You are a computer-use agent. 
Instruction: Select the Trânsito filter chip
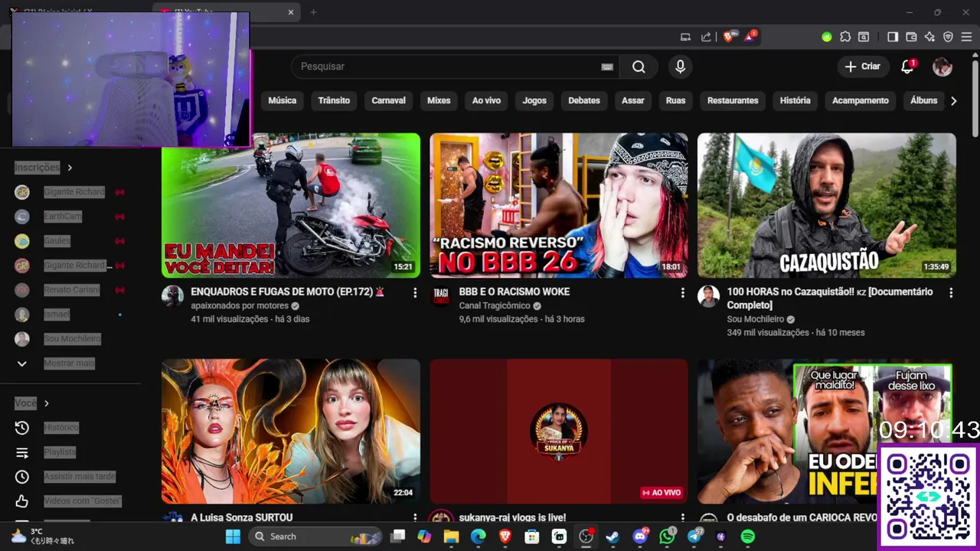point(334,100)
